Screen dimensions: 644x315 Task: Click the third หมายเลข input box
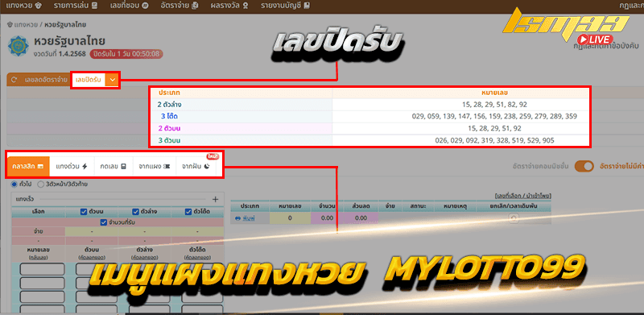coord(43,297)
